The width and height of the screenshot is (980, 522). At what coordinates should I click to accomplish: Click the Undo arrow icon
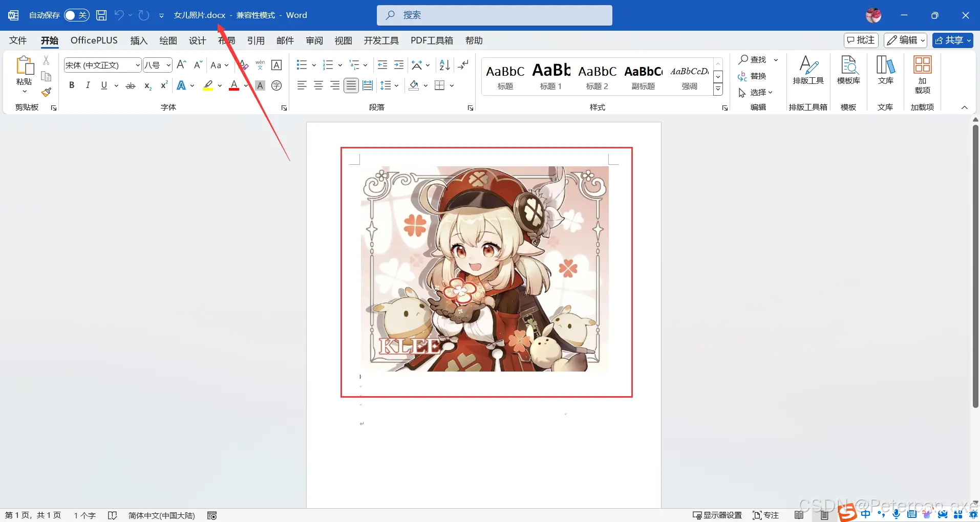point(119,15)
